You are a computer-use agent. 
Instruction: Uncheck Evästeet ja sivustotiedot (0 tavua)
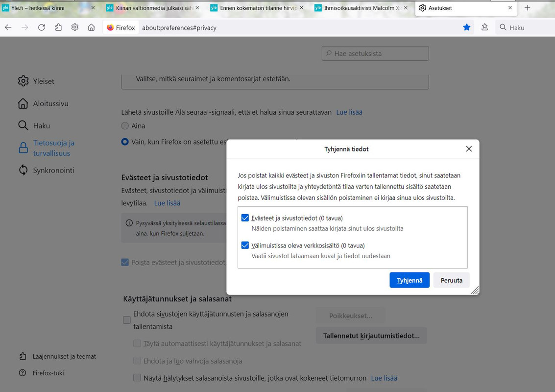point(245,218)
